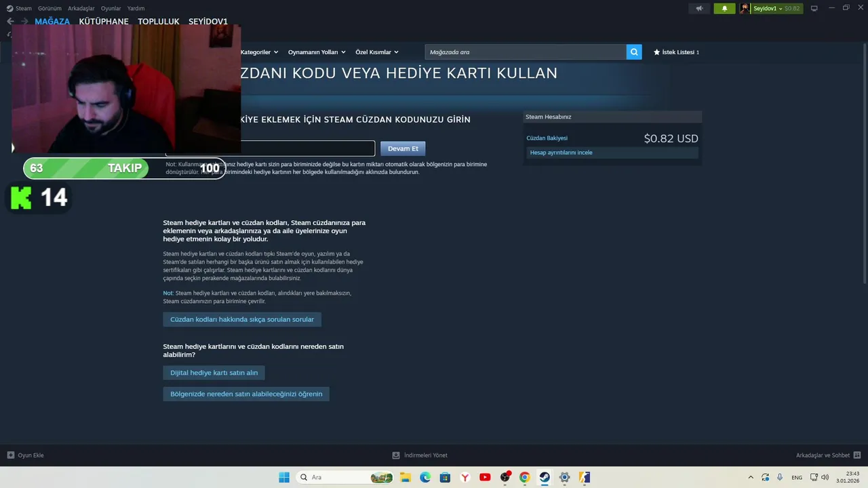The width and height of the screenshot is (868, 488).
Task: Switch to the KÜTÜPHANE tab
Action: click(x=104, y=21)
